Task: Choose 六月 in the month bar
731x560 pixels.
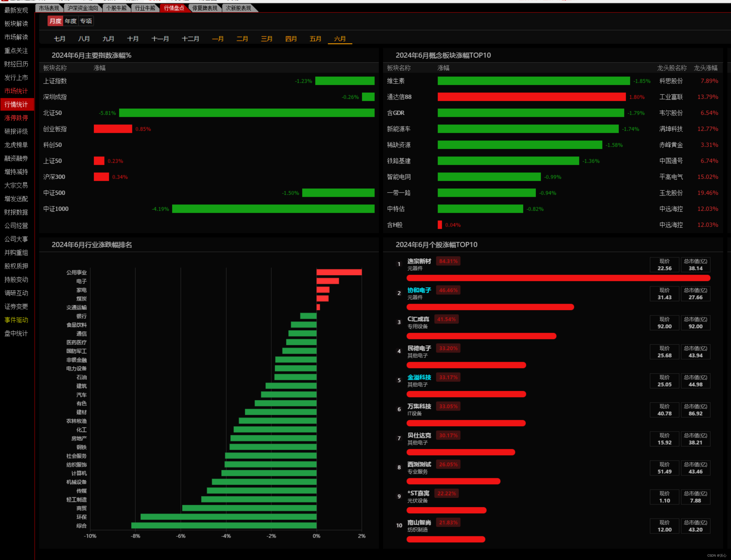Action: tap(340, 39)
